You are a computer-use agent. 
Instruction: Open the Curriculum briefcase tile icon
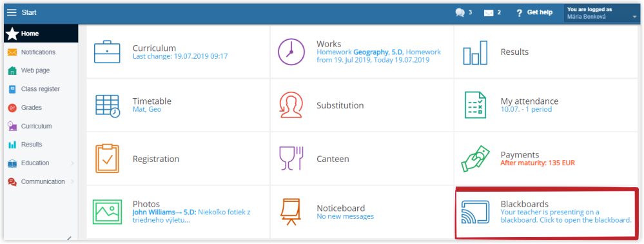[107, 52]
